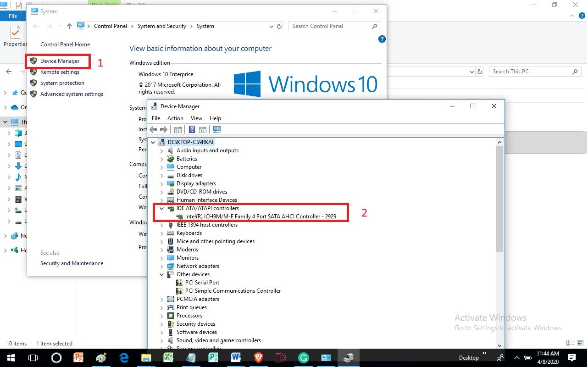588x367 pixels.
Task: Expand the Audio inputs and outputs node
Action: coord(161,150)
